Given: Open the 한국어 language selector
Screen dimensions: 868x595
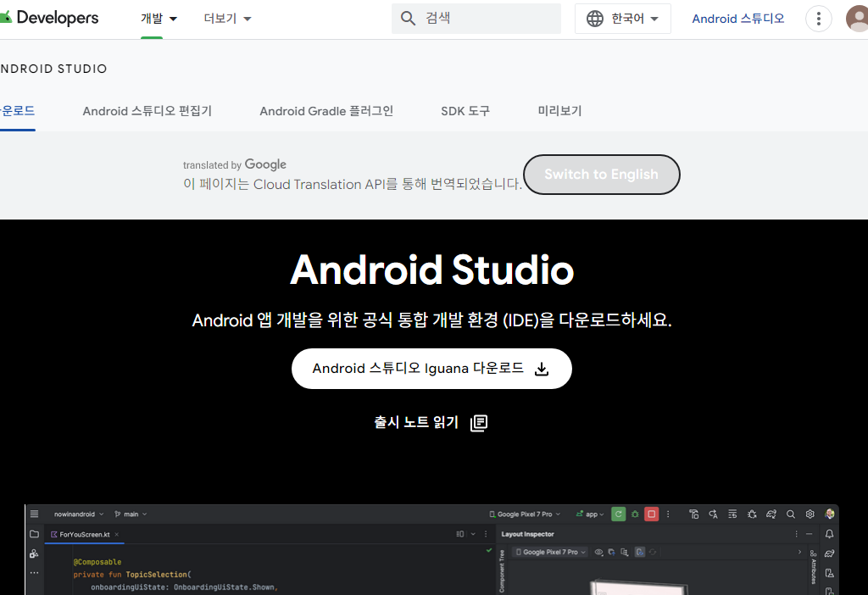Looking at the screenshot, I should 623,19.
